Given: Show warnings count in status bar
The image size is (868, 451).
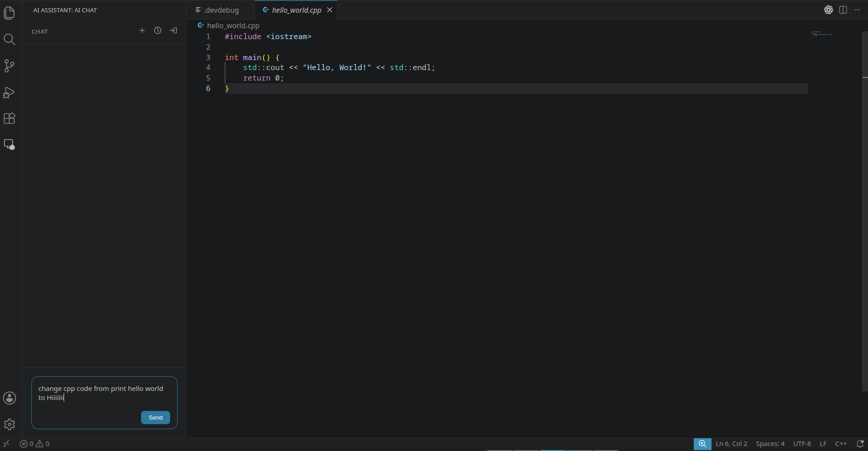Looking at the screenshot, I should (43, 444).
